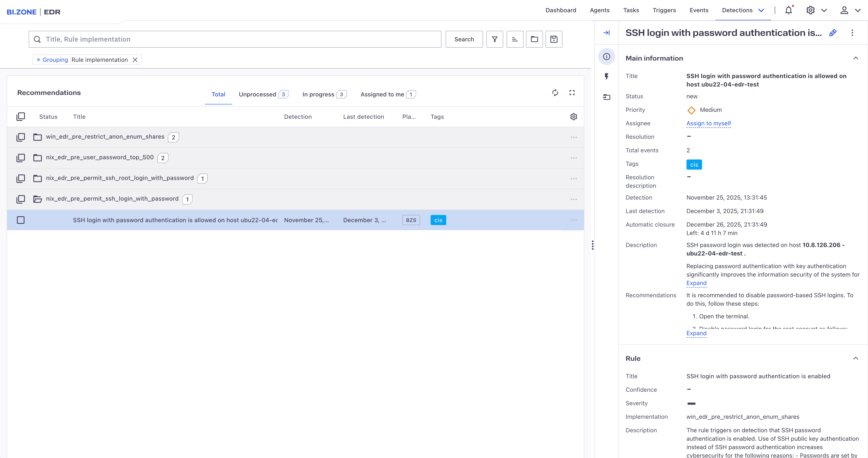868x458 pixels.
Task: Collapse the Main information section
Action: click(855, 58)
